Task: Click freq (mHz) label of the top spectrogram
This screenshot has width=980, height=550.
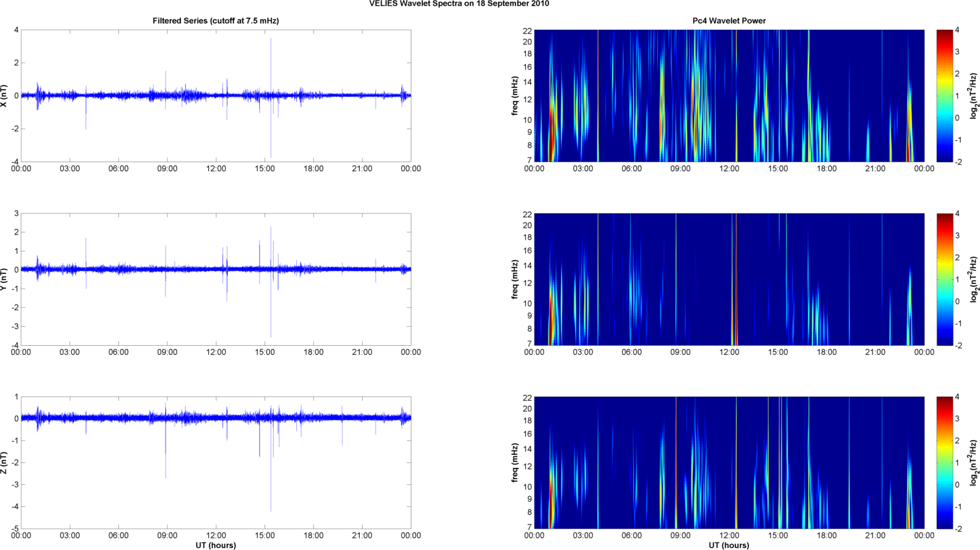Action: (515, 96)
